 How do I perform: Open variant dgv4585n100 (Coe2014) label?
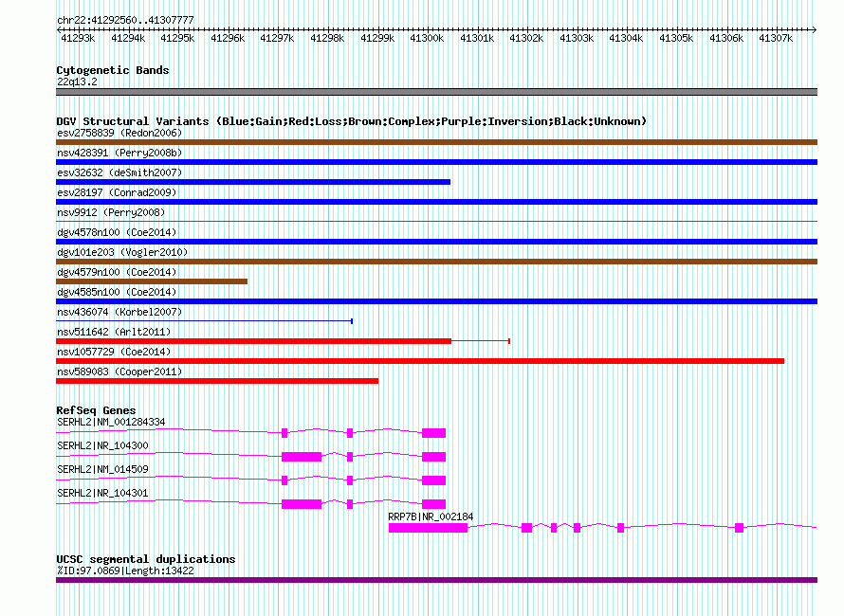(x=117, y=292)
